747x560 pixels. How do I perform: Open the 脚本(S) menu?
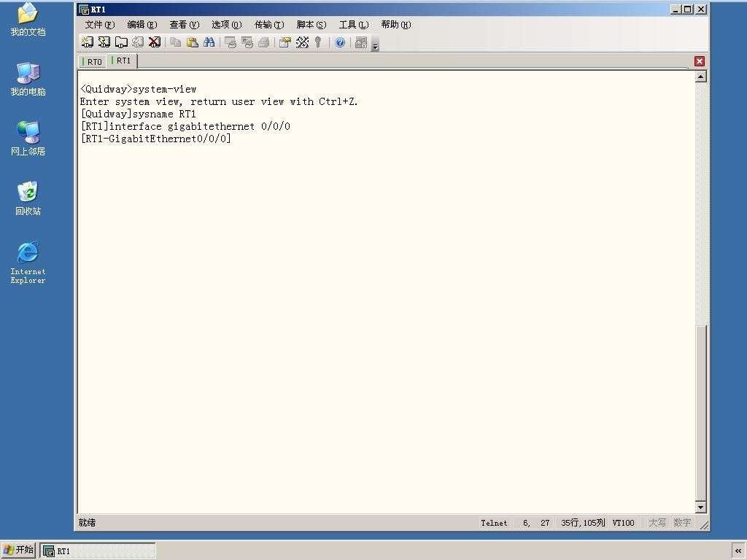coord(311,25)
